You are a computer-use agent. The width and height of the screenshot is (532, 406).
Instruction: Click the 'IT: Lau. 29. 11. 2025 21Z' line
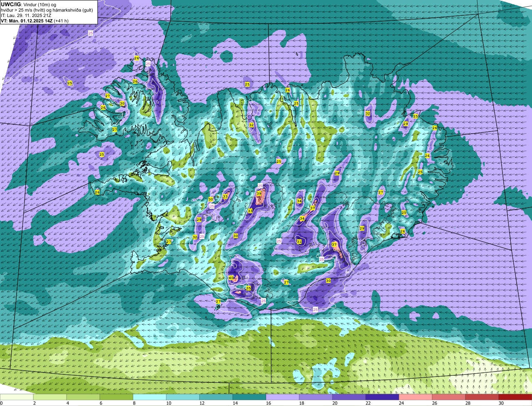26,15
